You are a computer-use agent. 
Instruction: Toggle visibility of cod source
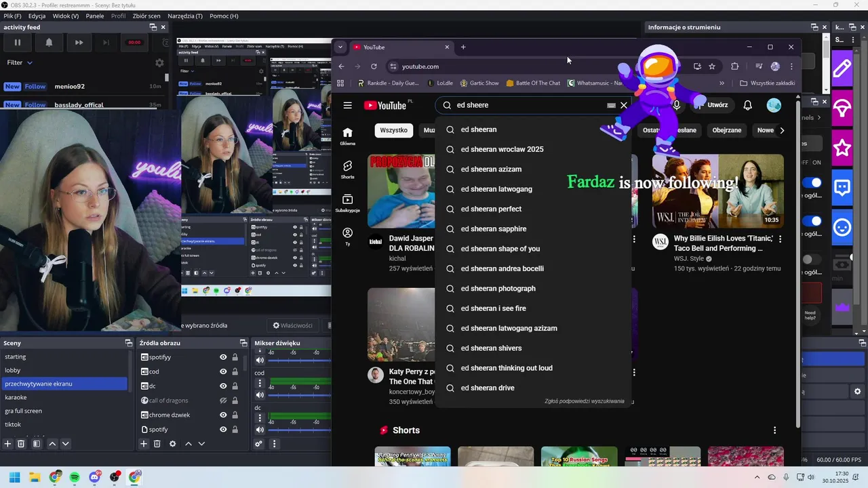click(223, 371)
